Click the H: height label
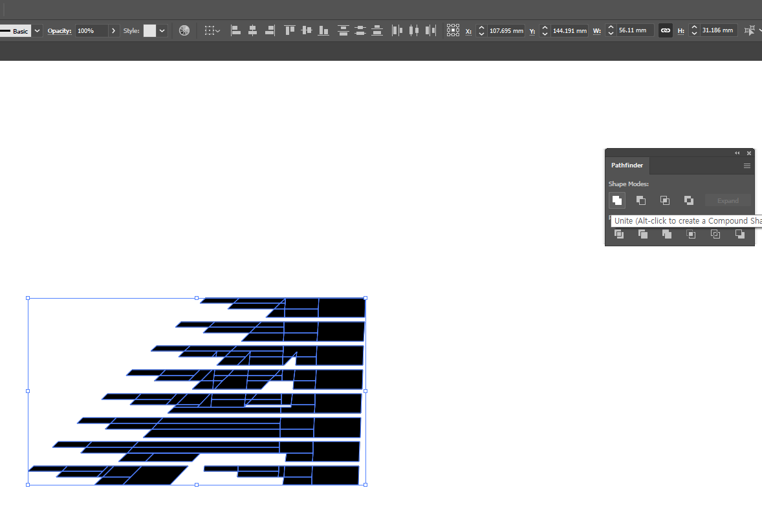The width and height of the screenshot is (762, 532). pyautogui.click(x=681, y=31)
